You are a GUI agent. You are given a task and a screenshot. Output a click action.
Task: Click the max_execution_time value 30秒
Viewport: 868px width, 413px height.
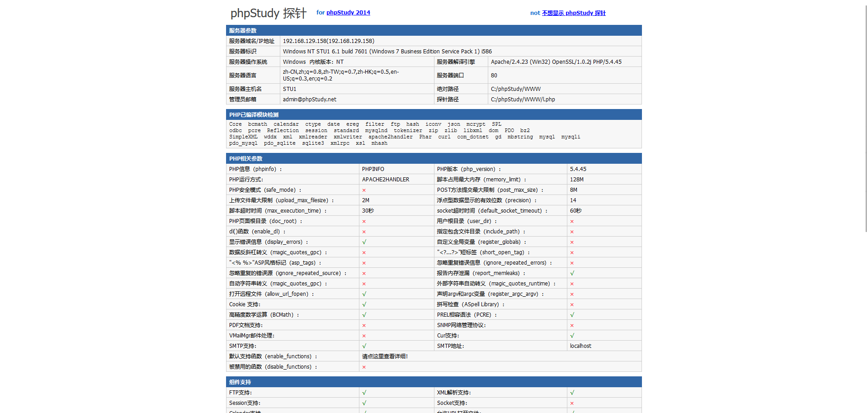click(368, 211)
